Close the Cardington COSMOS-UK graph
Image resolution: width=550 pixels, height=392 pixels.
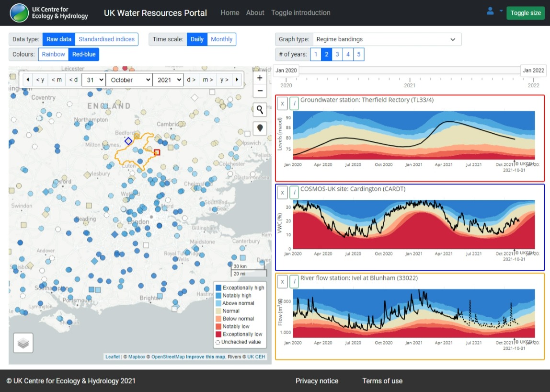pyautogui.click(x=282, y=192)
